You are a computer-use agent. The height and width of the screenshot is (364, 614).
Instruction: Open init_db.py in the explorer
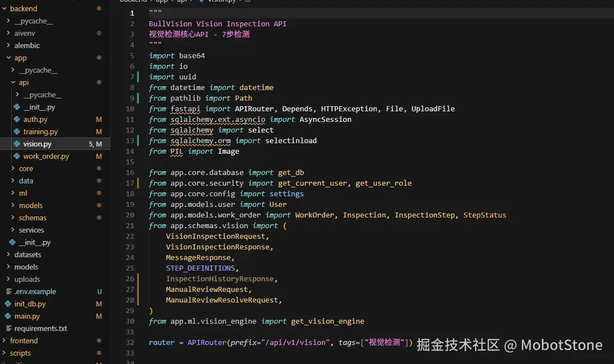point(30,304)
